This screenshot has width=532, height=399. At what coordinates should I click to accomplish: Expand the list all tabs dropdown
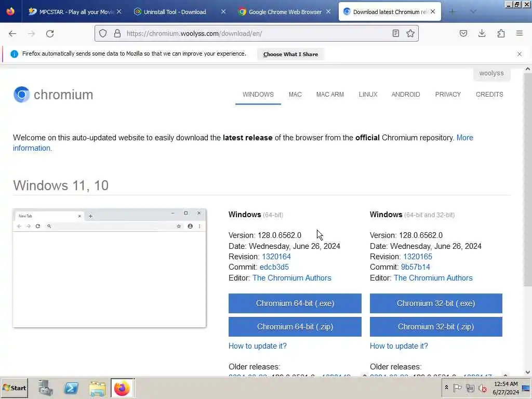[473, 11]
